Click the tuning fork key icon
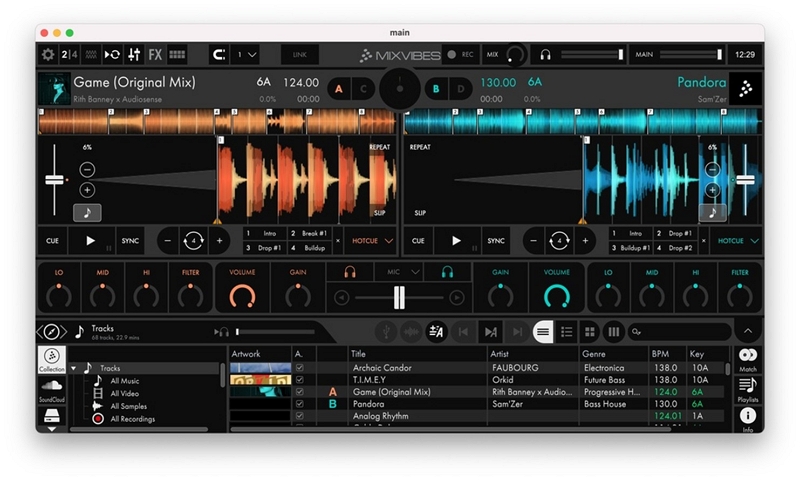 pyautogui.click(x=386, y=332)
